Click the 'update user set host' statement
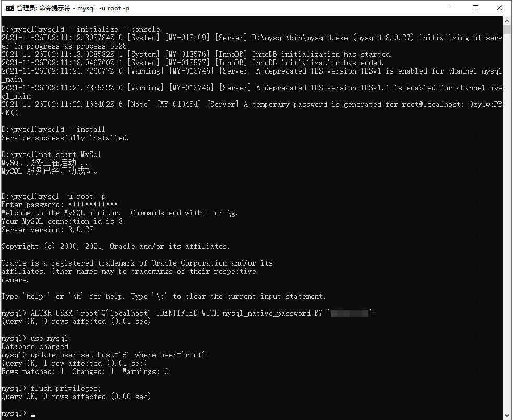 click(105, 355)
